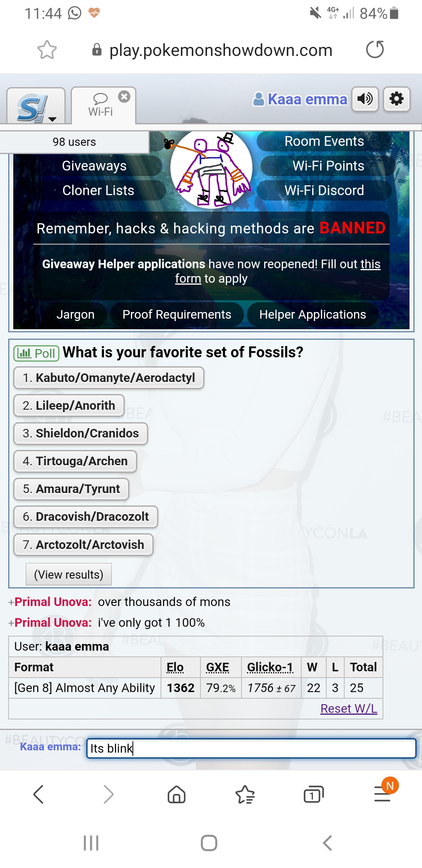Open the settings gear options
The image size is (422, 868).
click(x=397, y=99)
